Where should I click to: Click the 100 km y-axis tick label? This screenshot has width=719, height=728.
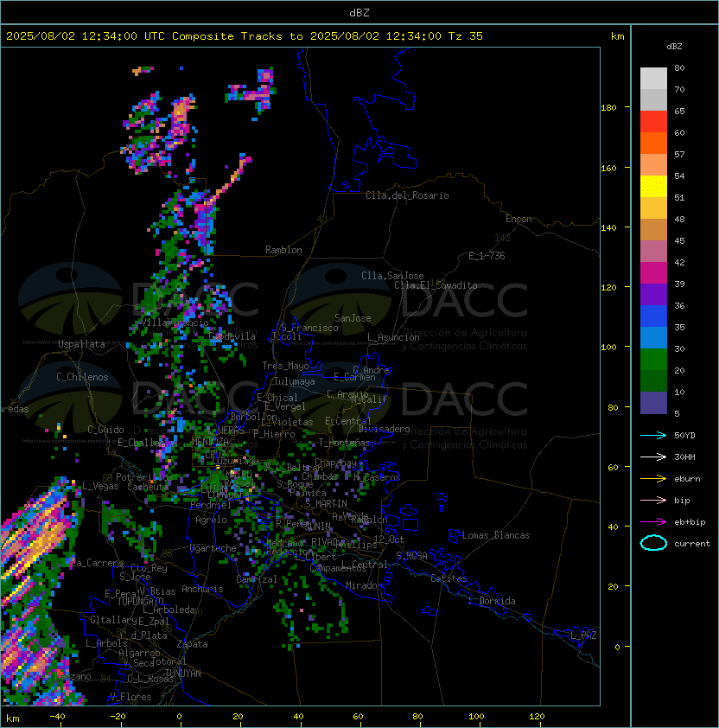[x=608, y=348]
